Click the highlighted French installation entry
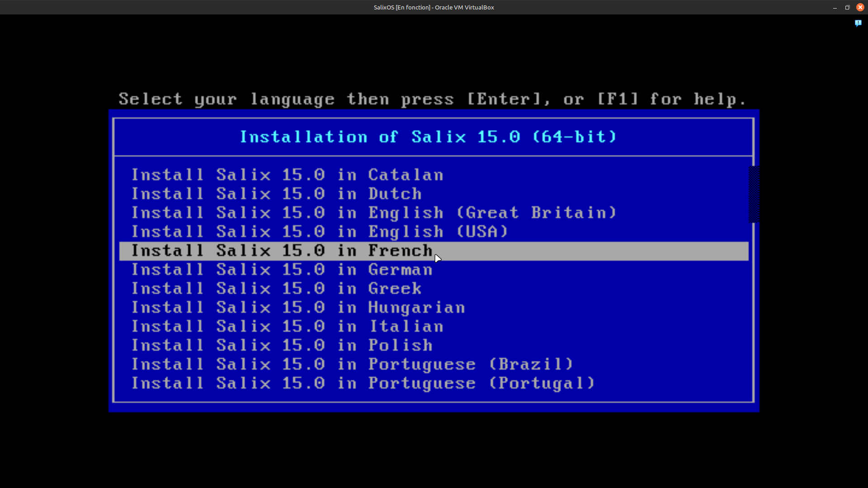This screenshot has width=868, height=488. click(282, 251)
